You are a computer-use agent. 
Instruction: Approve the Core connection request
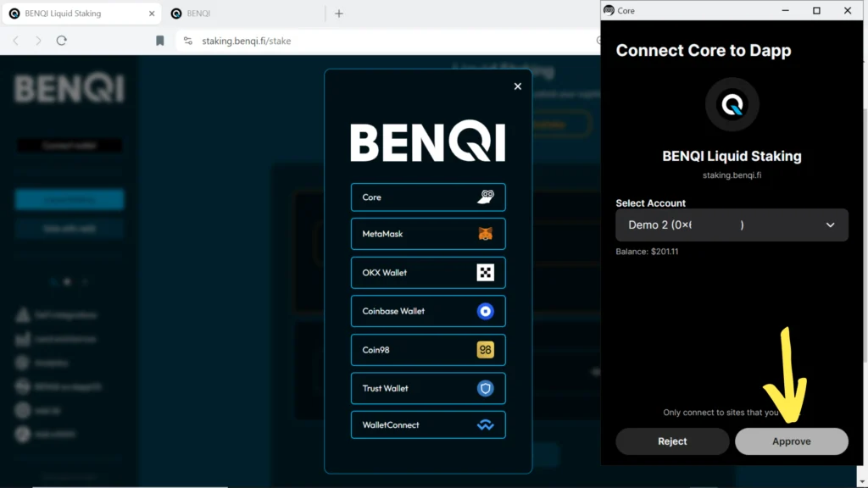[791, 441]
